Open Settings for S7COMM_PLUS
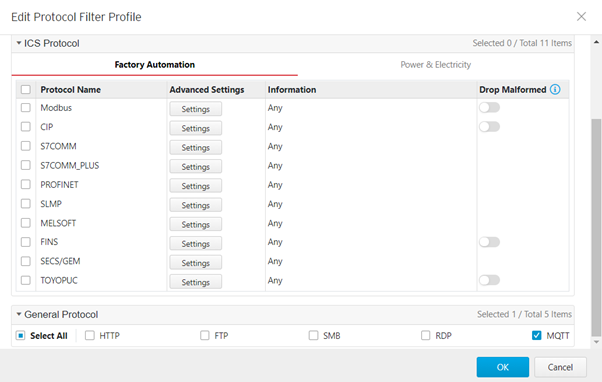 pyautogui.click(x=195, y=167)
